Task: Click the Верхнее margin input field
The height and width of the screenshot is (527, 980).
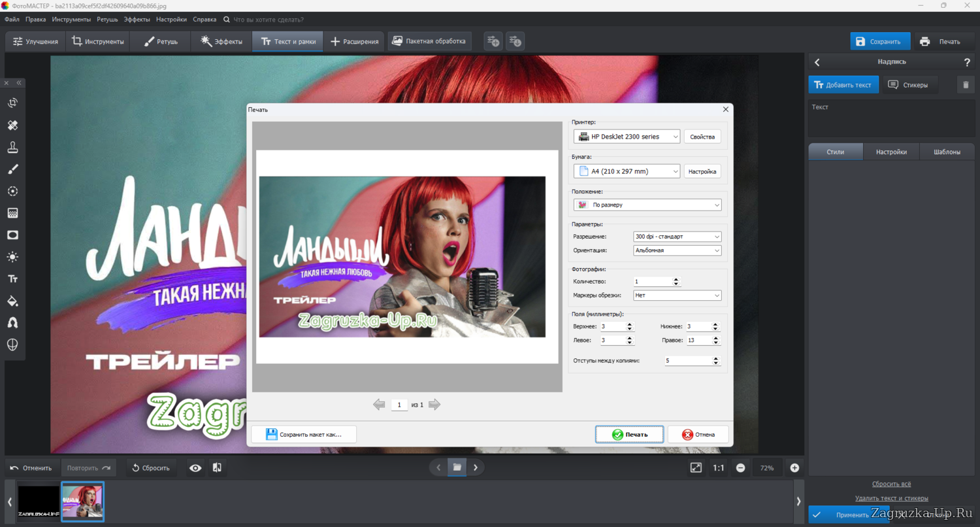Action: click(612, 326)
